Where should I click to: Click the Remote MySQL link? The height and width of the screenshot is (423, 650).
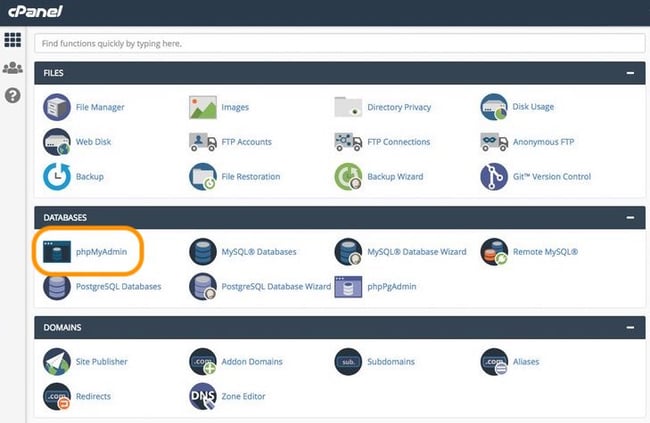(x=546, y=252)
